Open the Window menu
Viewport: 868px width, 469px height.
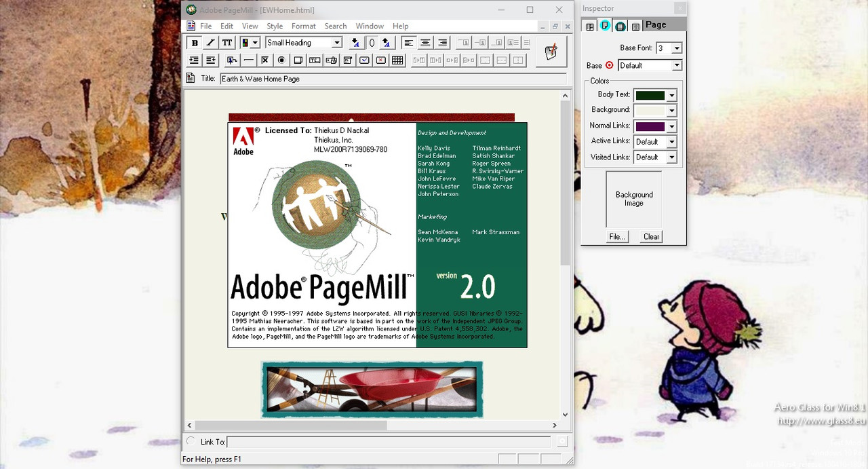coord(370,26)
